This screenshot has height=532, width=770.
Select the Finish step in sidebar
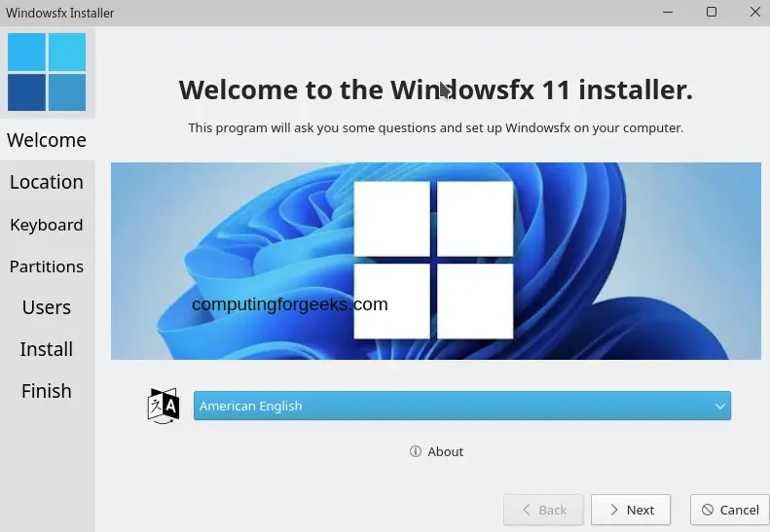coord(47,391)
